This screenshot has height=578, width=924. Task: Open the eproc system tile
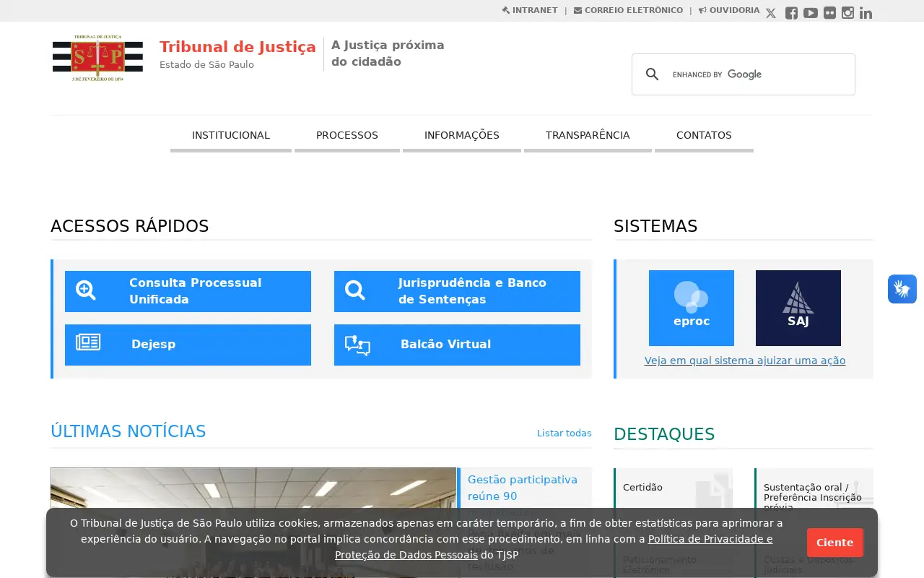(x=692, y=308)
